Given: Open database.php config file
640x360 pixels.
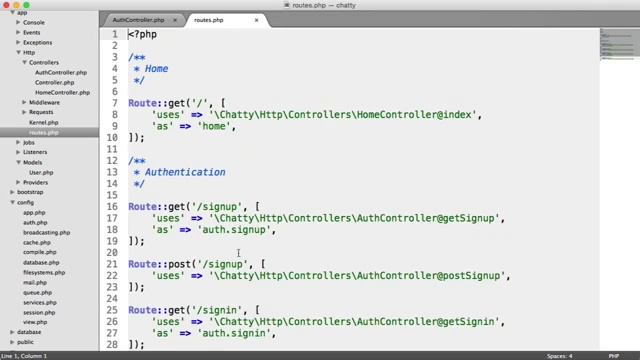Looking at the screenshot, I should point(41,262).
